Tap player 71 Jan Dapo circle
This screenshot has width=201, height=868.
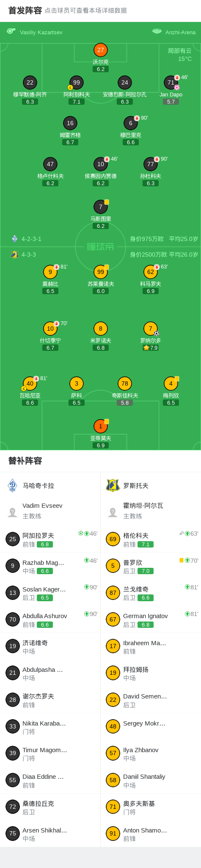tap(171, 83)
